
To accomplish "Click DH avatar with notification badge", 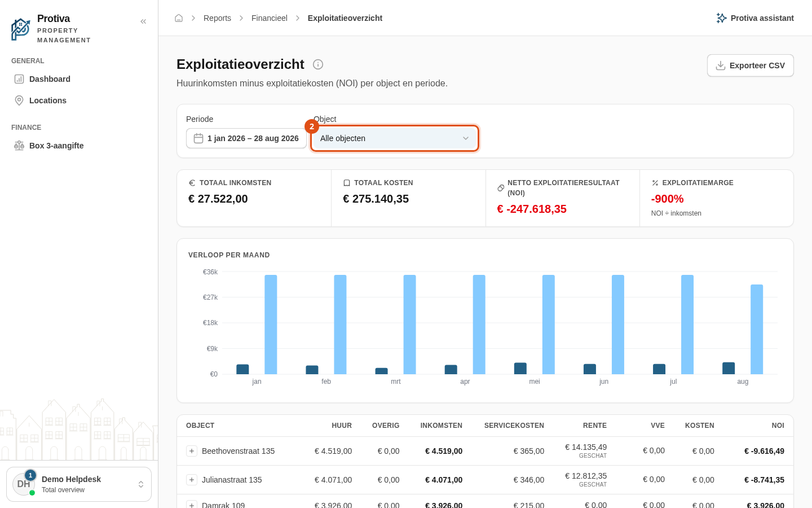I will (x=24, y=484).
